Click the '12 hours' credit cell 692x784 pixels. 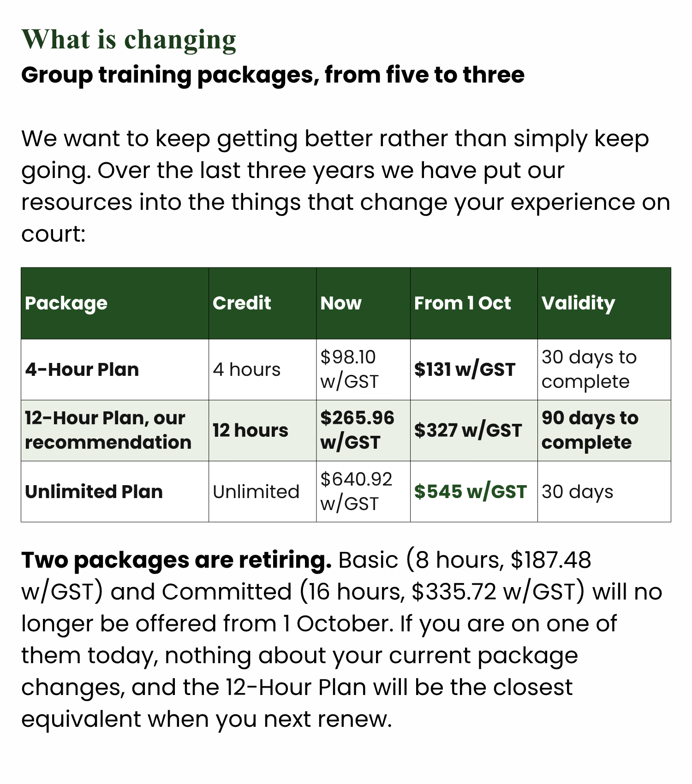(x=251, y=430)
